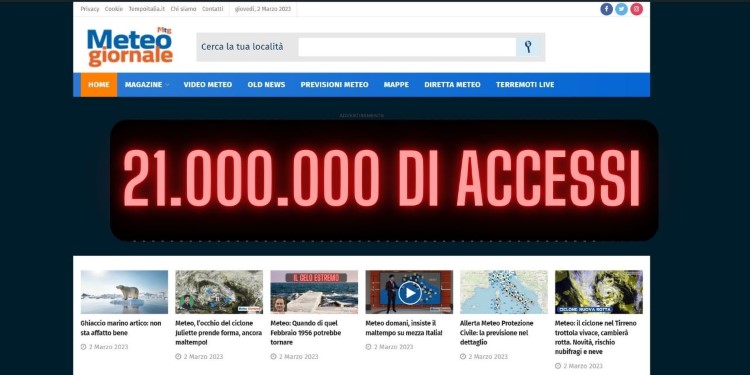Open the Privacy link

[x=90, y=9]
